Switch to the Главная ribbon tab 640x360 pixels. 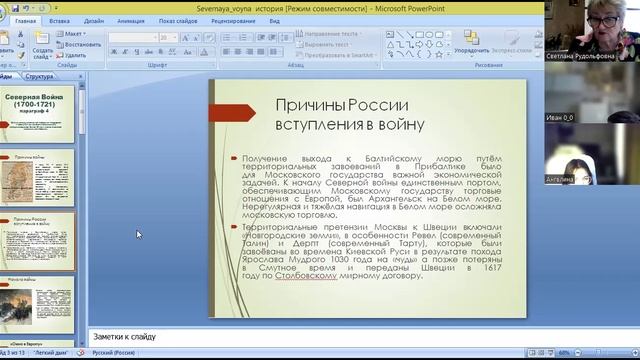(25, 21)
